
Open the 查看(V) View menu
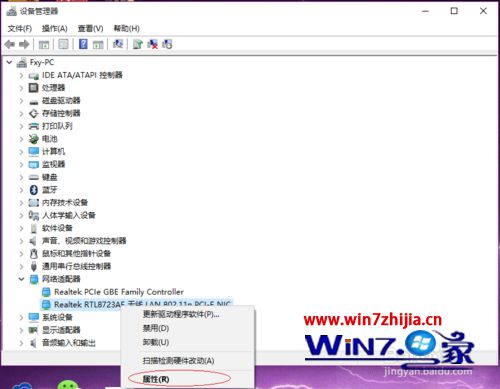point(90,29)
